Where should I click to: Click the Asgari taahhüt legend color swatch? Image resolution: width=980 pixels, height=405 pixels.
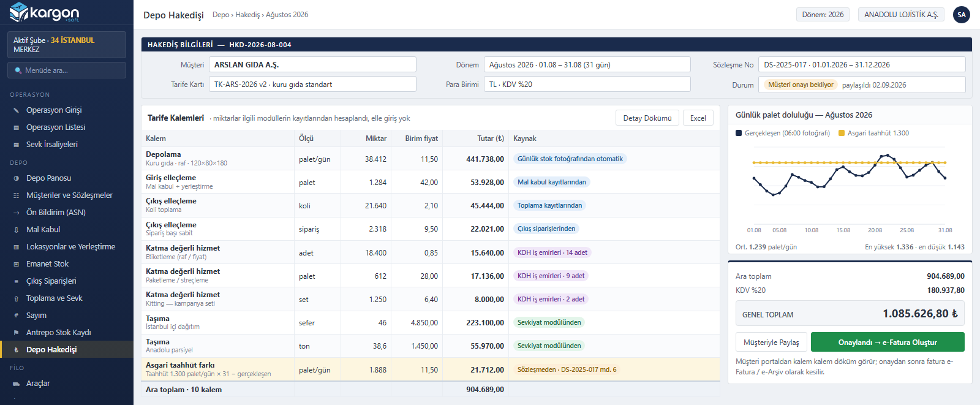click(x=842, y=133)
